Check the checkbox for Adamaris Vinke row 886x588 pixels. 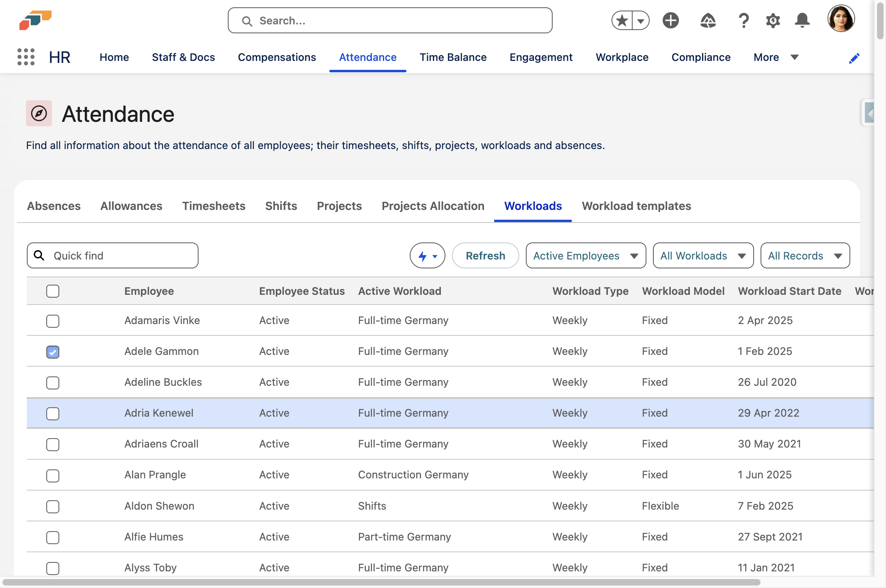(x=53, y=321)
